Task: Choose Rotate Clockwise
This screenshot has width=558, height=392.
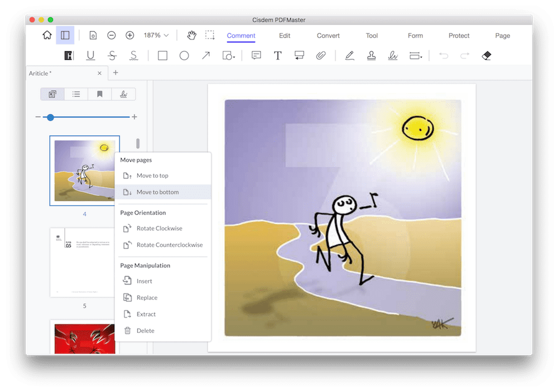Action: click(x=163, y=229)
